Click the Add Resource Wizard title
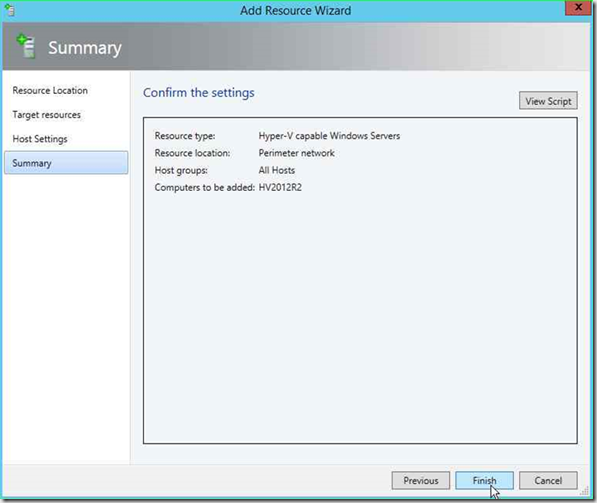Viewport: 597px width, 503px height. [295, 11]
